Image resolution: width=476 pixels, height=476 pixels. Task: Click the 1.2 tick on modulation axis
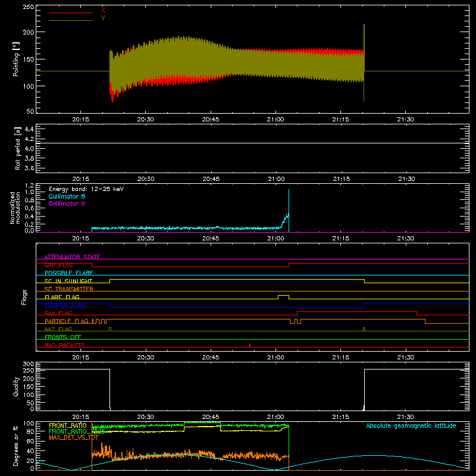29,185
